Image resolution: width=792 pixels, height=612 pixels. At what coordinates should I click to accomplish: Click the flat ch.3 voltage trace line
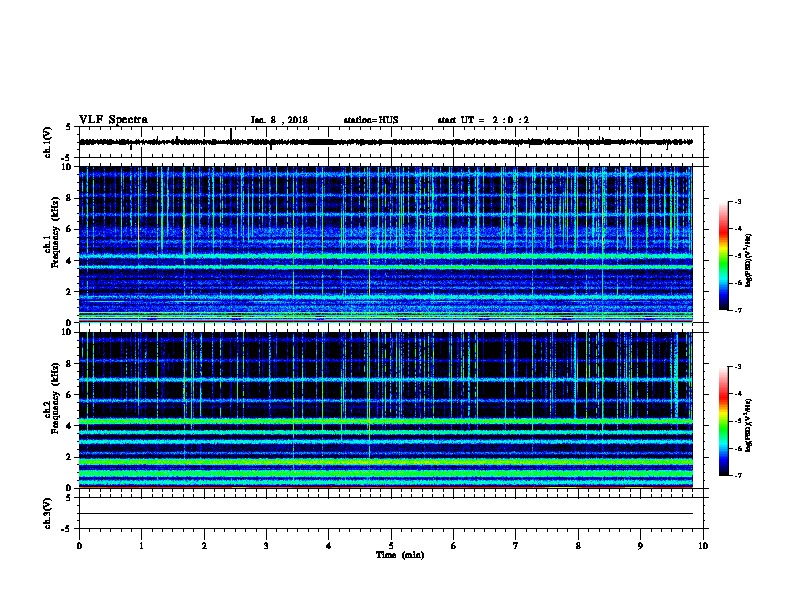tap(386, 514)
